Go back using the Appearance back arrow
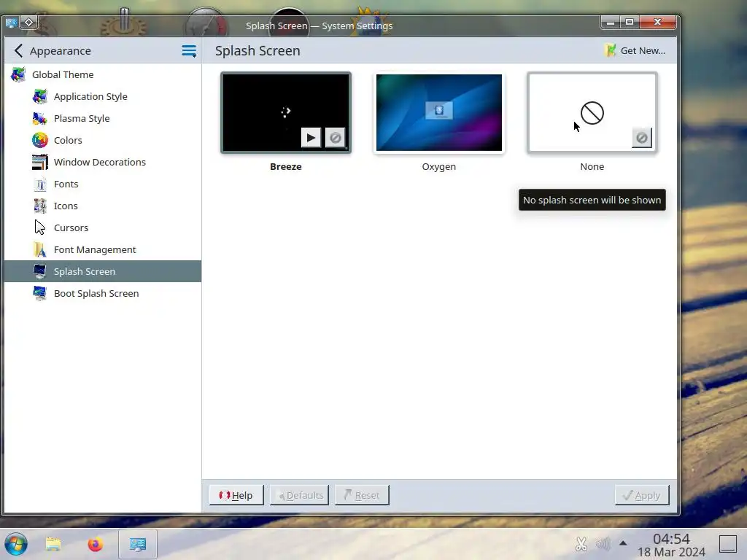Screen dimensions: 747x560 click(19, 50)
